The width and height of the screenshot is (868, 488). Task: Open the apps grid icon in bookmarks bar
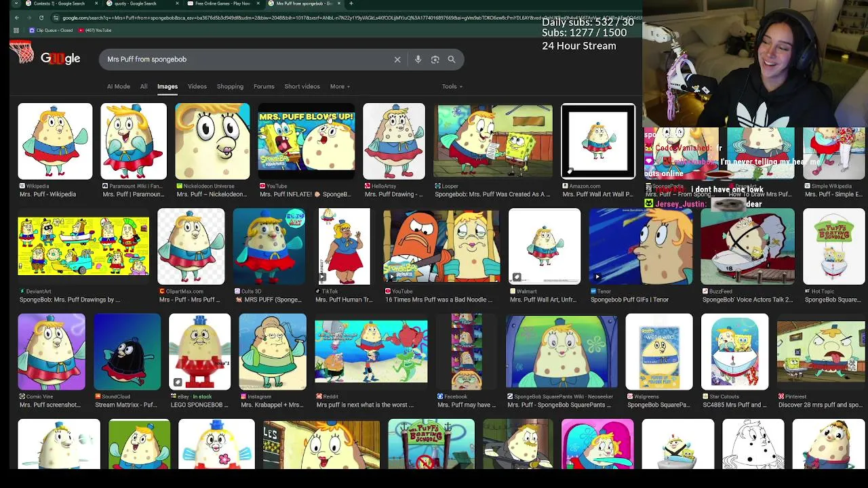15,30
